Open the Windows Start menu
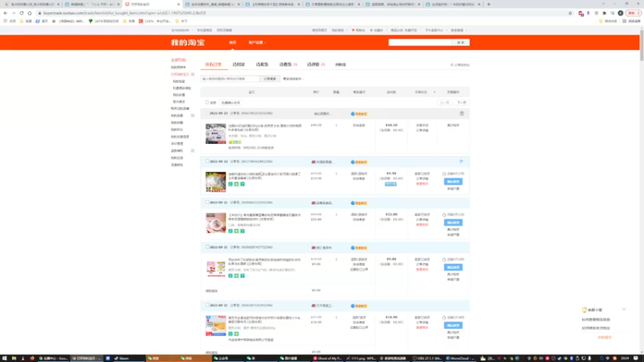Screen dimensions: 644x362 4,358
